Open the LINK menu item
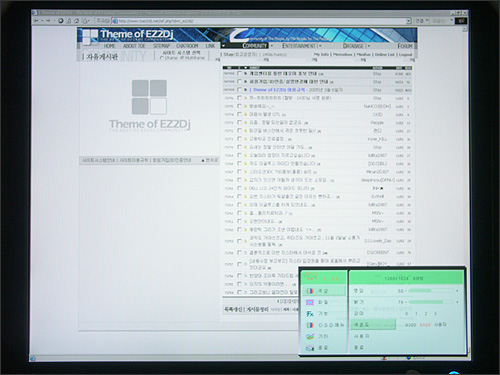This screenshot has height=375, width=500. point(210,46)
